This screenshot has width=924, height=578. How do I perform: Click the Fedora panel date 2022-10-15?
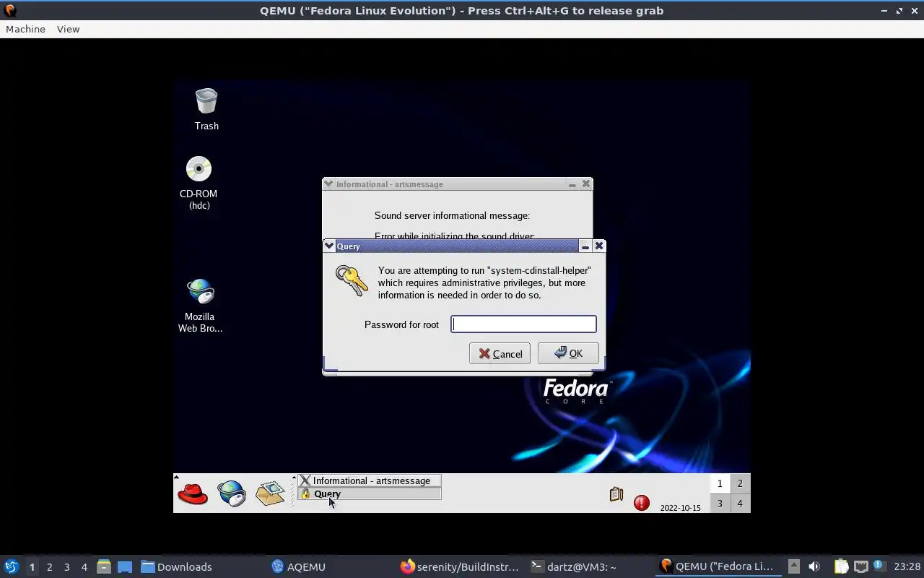pos(680,508)
